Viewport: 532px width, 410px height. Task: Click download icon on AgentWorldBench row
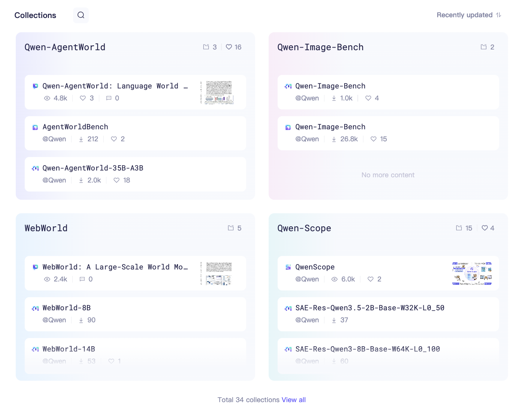tap(81, 139)
